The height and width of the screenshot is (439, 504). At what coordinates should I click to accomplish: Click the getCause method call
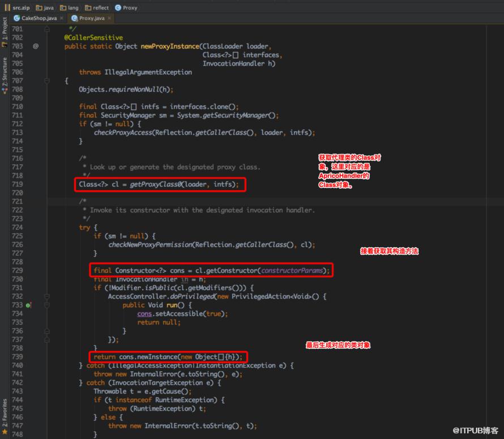[166, 391]
